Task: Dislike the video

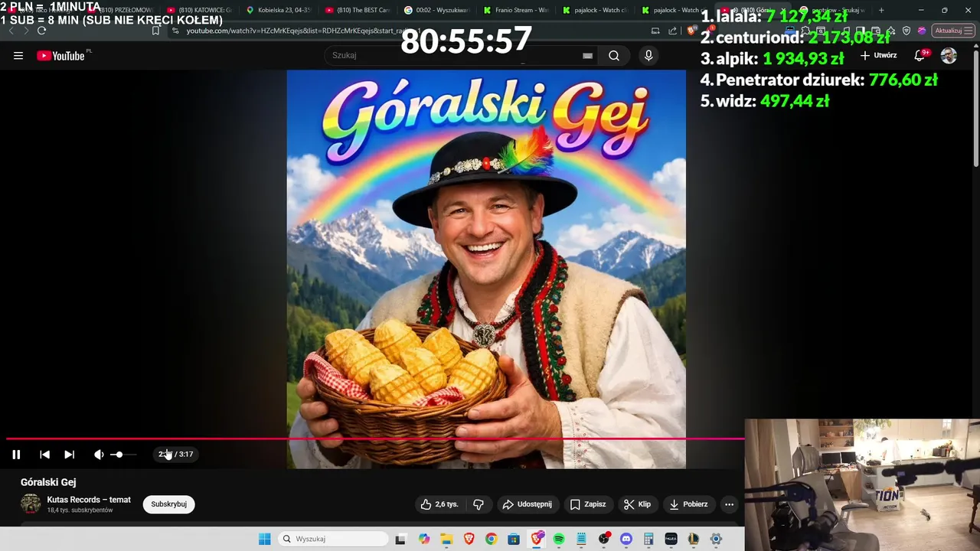Action: [479, 504]
